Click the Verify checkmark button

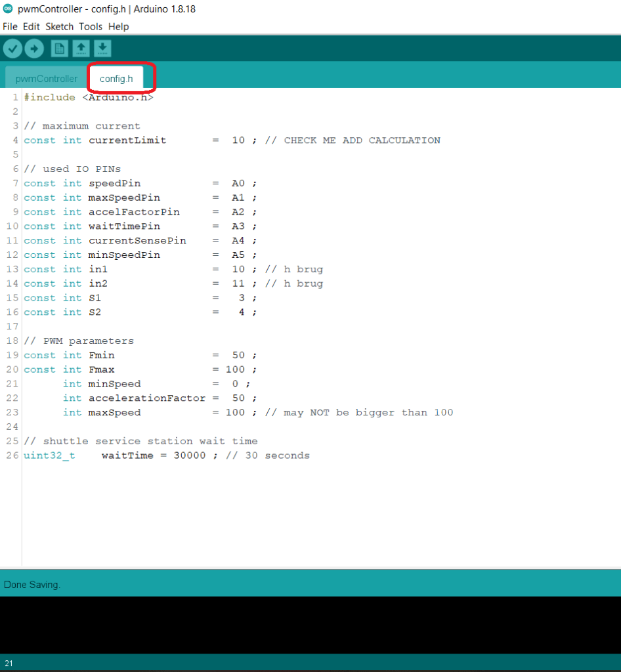(x=12, y=49)
